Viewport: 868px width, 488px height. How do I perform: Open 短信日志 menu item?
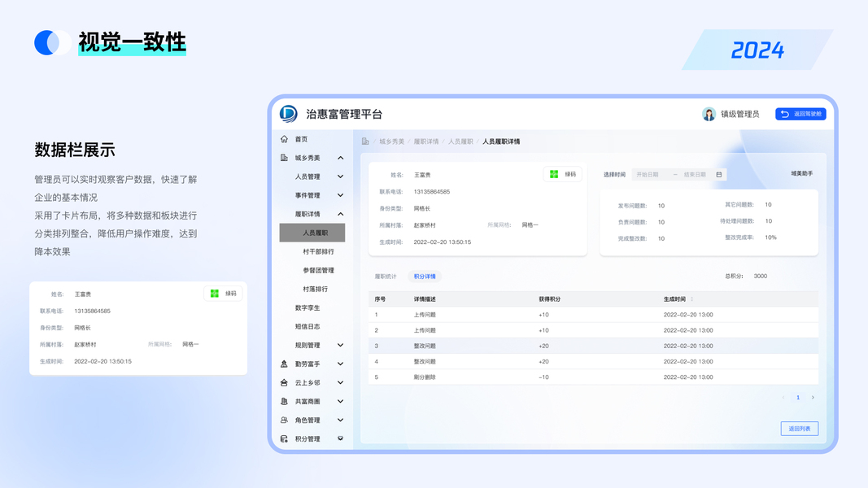(x=308, y=326)
